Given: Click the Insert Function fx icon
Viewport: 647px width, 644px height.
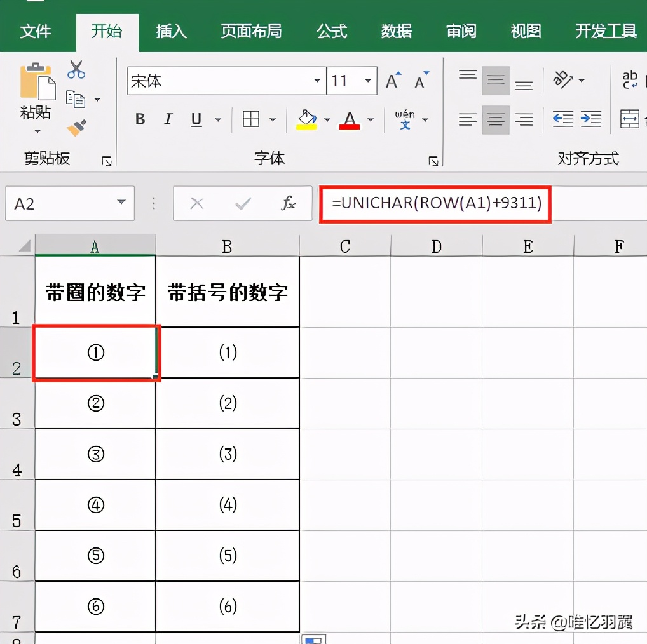Looking at the screenshot, I should 289,203.
